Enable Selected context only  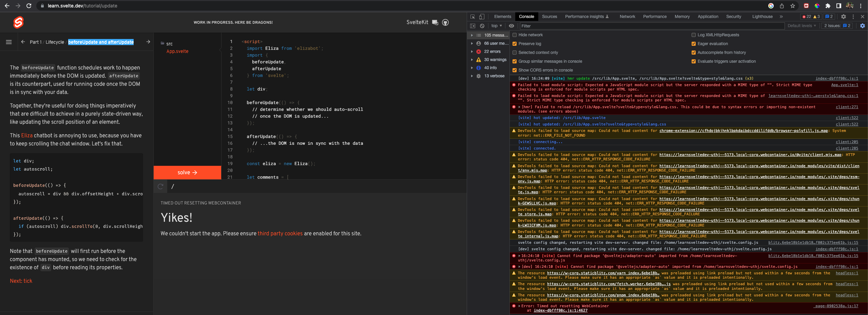515,53
